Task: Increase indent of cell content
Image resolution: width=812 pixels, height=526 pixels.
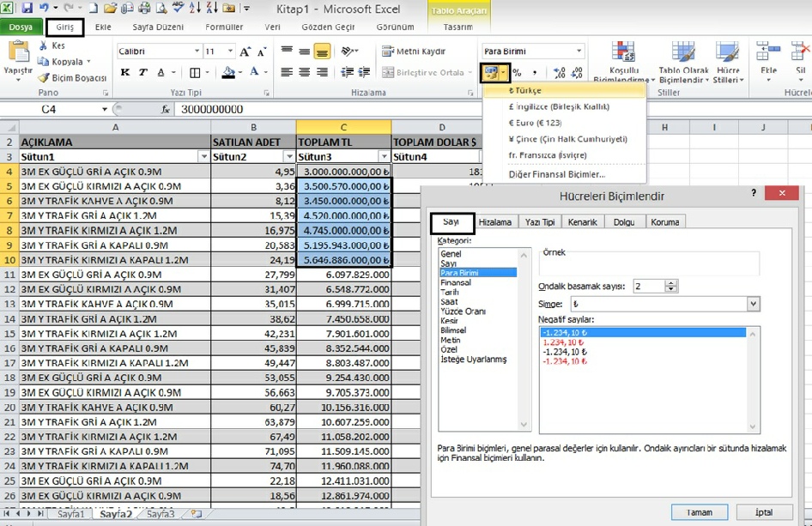Action: (x=365, y=72)
